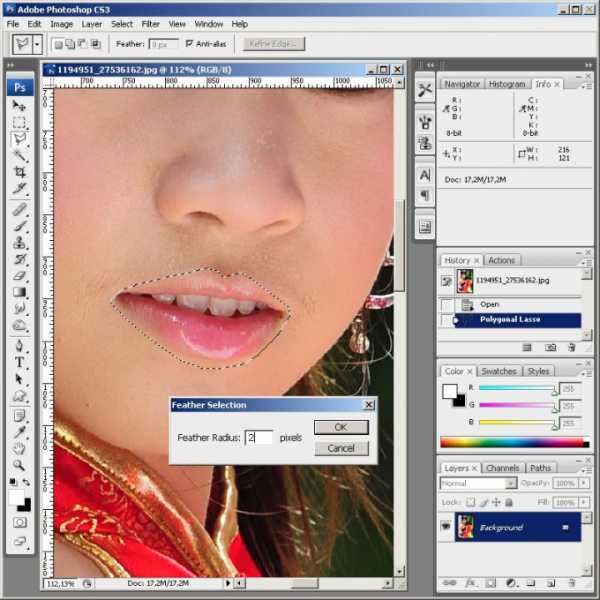Select the Polygonal Lasso tool in toolbox
Image resolution: width=600 pixels, height=600 pixels.
(x=19, y=140)
